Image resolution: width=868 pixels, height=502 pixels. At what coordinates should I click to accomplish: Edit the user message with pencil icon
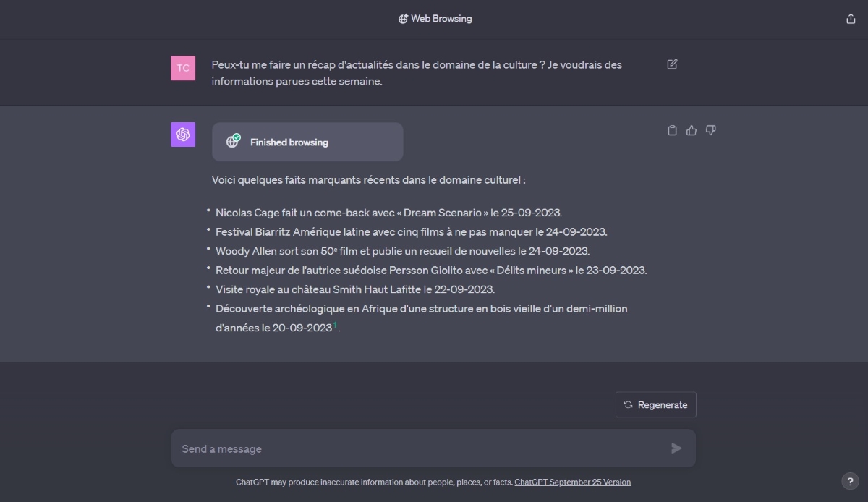672,64
